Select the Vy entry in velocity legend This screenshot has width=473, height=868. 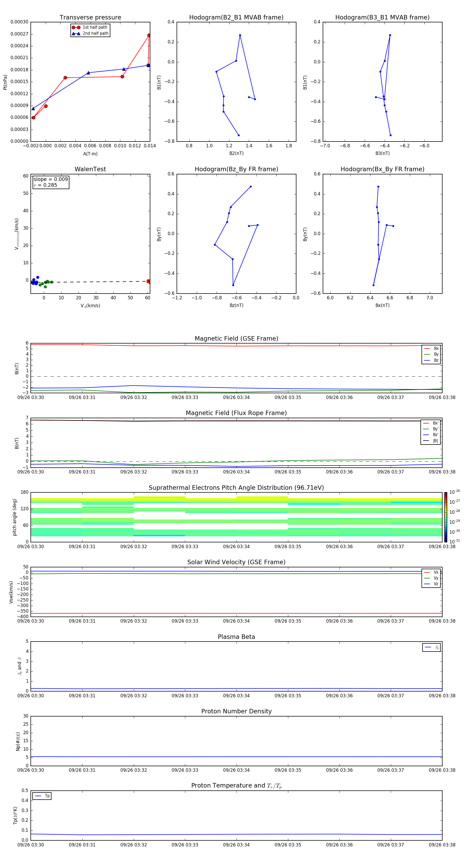point(431,578)
